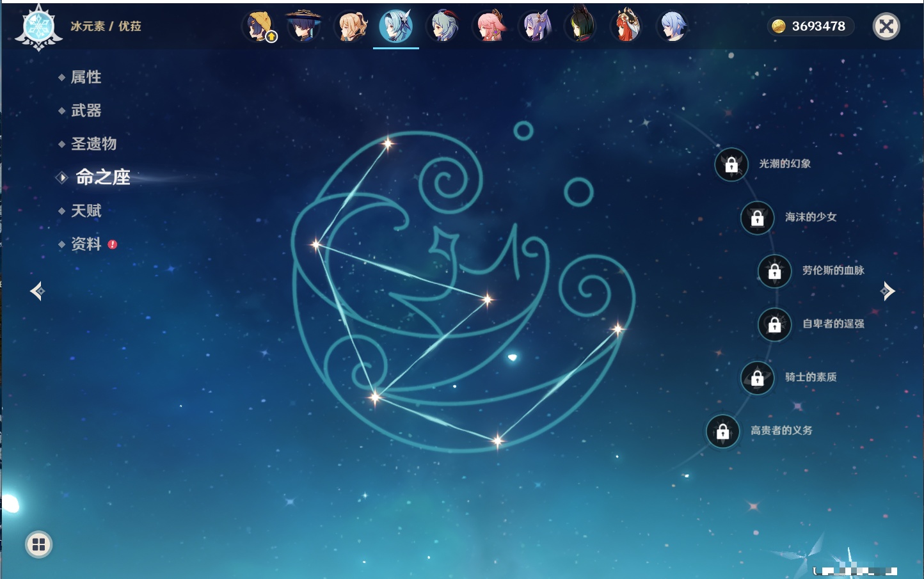Click the 自卑者的逞强 constellation label

coord(833,324)
